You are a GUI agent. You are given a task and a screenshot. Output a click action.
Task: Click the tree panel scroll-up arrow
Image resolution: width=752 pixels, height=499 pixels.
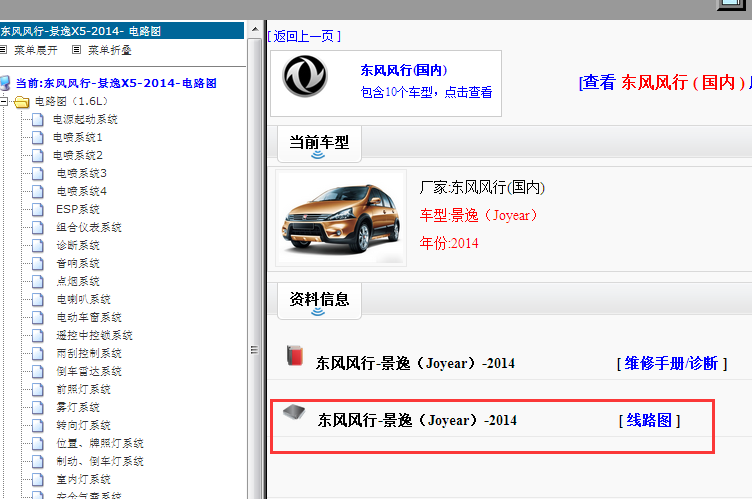255,29
